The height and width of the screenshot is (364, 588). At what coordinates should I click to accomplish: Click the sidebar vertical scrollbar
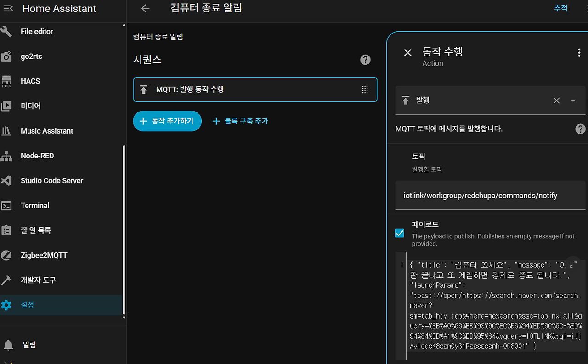tap(124, 230)
